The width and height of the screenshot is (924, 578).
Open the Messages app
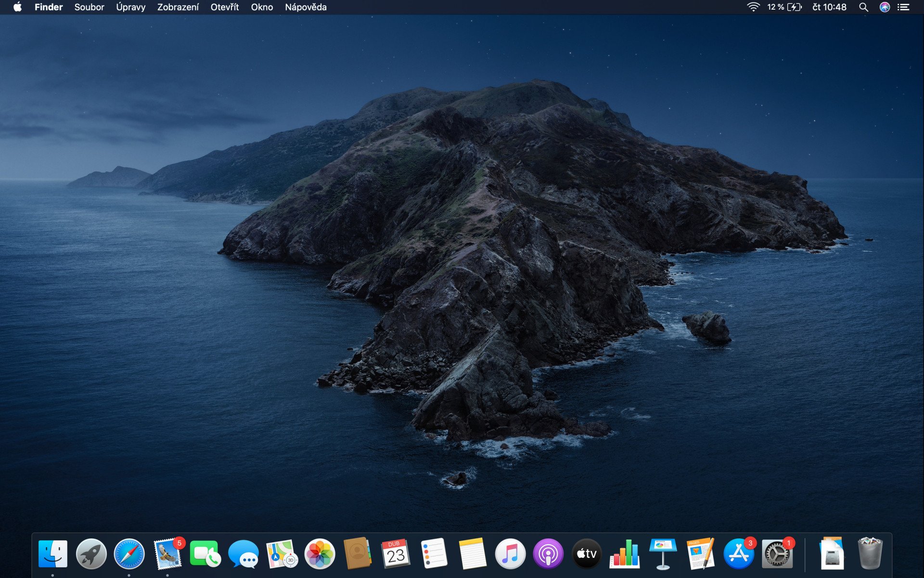[244, 554]
